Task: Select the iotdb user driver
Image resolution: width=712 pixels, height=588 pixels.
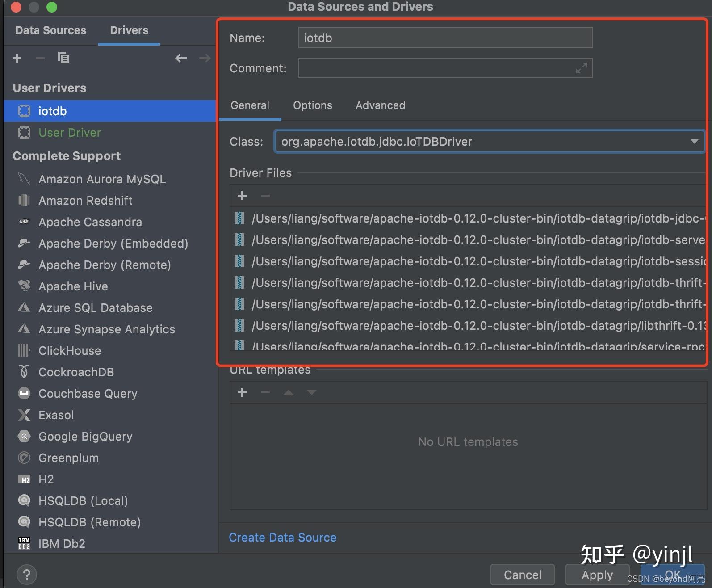Action: pyautogui.click(x=52, y=111)
